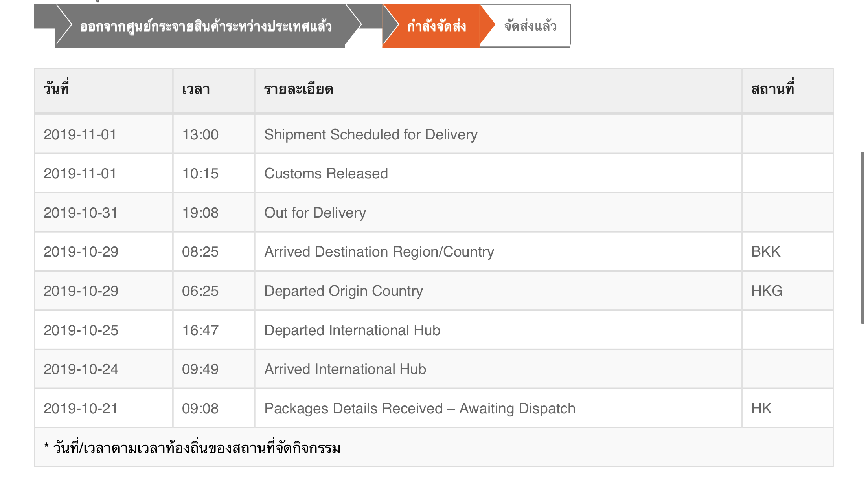Screen dimensions: 868x488
Task: Click the "รายละเอียด" column header
Action: pos(298,89)
